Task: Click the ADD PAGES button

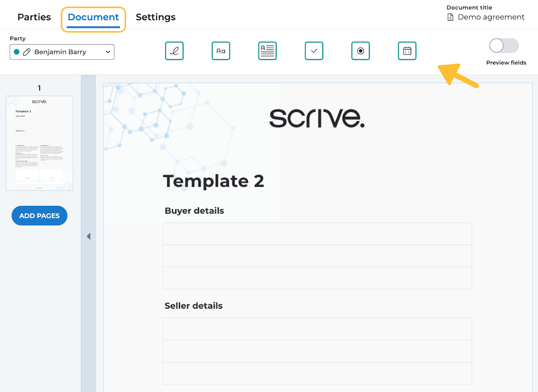Action: tap(40, 216)
